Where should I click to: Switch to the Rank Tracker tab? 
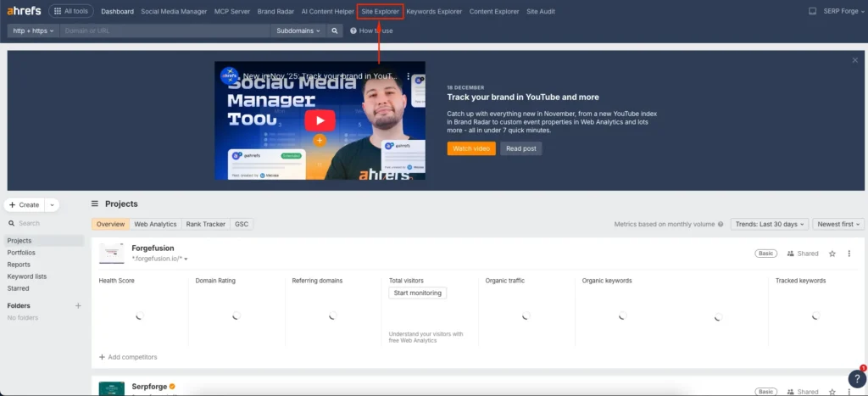205,225
